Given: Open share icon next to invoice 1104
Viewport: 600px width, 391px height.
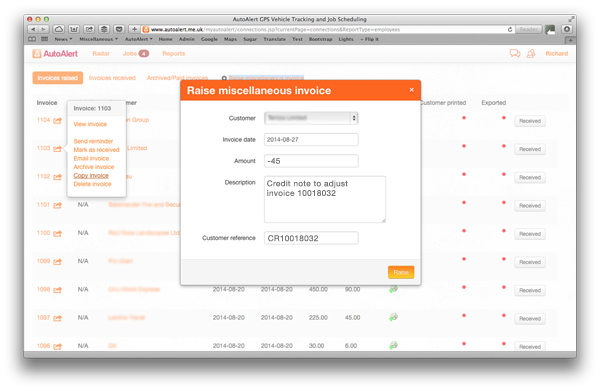Looking at the screenshot, I should click(x=57, y=121).
